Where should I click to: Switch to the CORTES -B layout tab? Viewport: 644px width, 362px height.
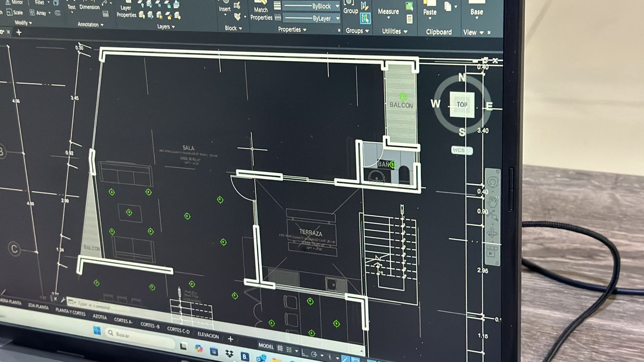coord(150,325)
